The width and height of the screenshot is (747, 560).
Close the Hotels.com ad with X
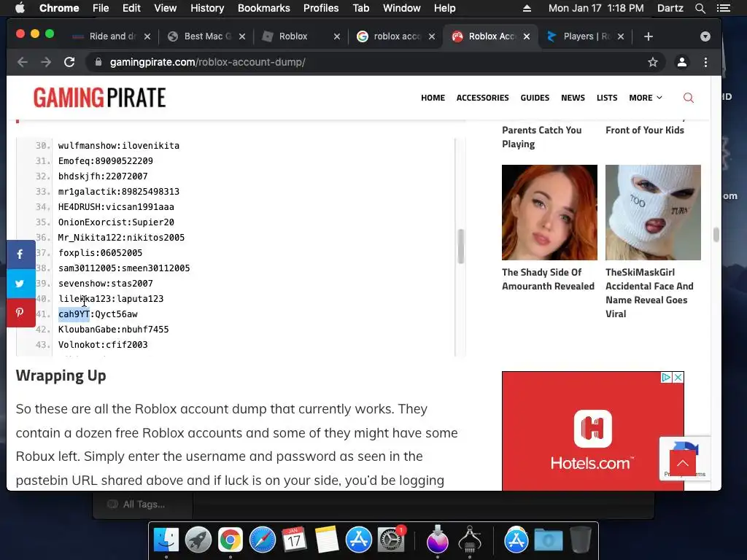point(678,378)
